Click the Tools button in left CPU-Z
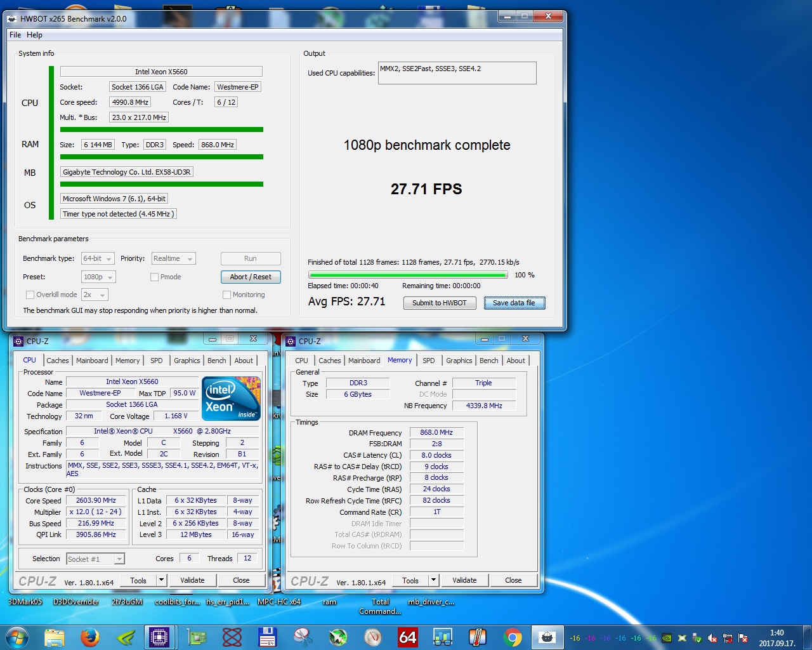Screen dimensions: 812x650 [x=138, y=580]
